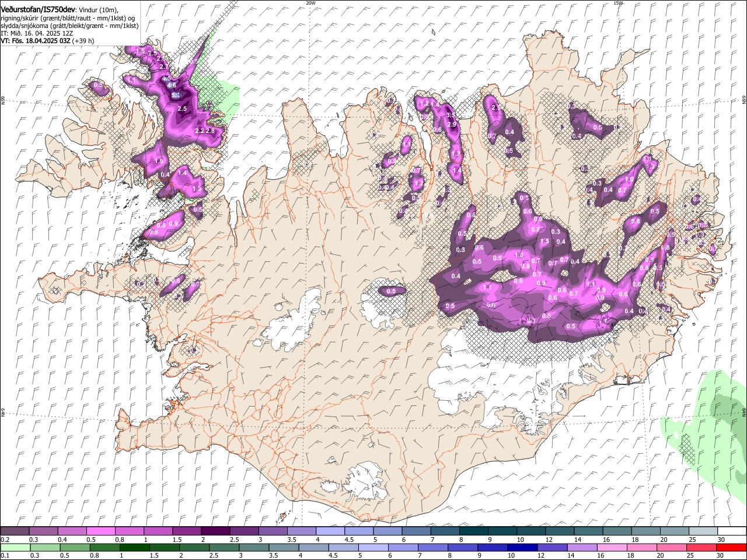Click upper legend swatch between 10 and 12
This screenshot has height=560, width=747.
pos(530,531)
